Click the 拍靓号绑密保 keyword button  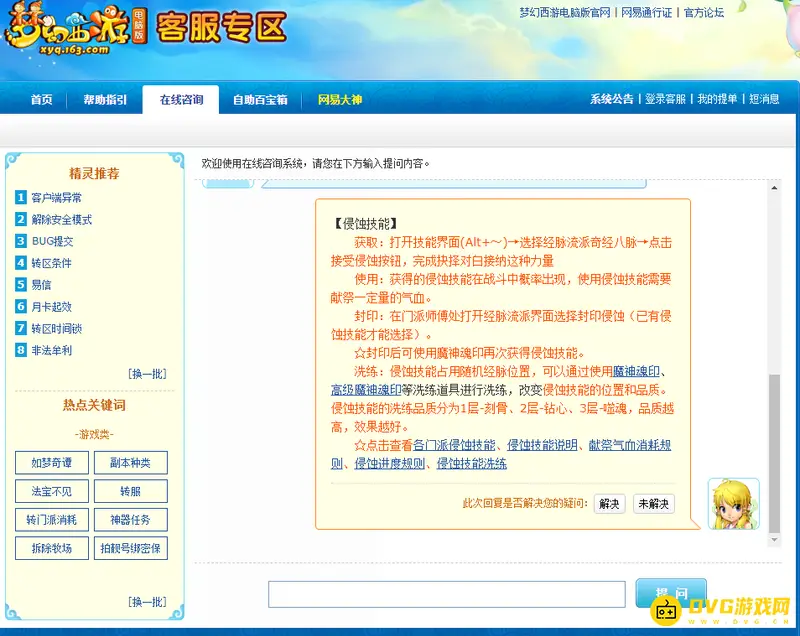pyautogui.click(x=131, y=548)
